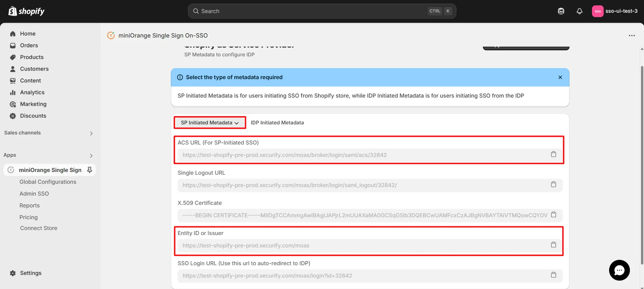Image resolution: width=644 pixels, height=289 pixels.
Task: Dismiss the metadata type info banner
Action: pyautogui.click(x=560, y=77)
